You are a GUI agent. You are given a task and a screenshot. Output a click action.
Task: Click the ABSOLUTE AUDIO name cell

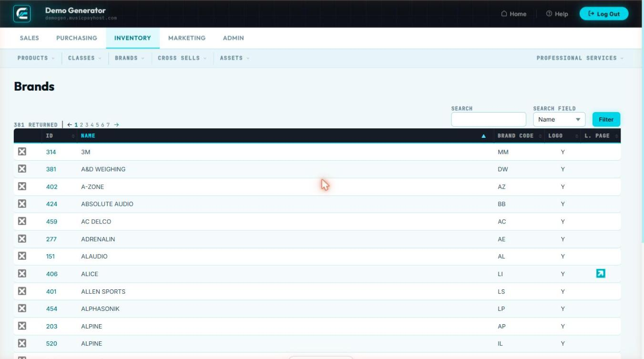(x=107, y=204)
